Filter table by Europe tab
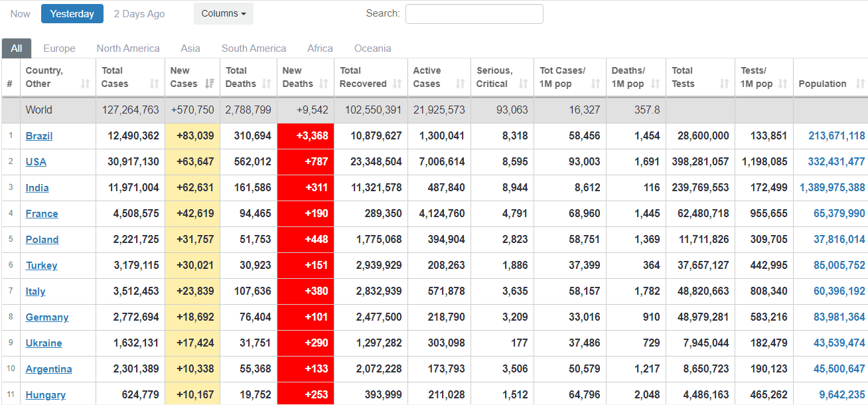Viewport: 868px width, 405px height. coord(59,48)
